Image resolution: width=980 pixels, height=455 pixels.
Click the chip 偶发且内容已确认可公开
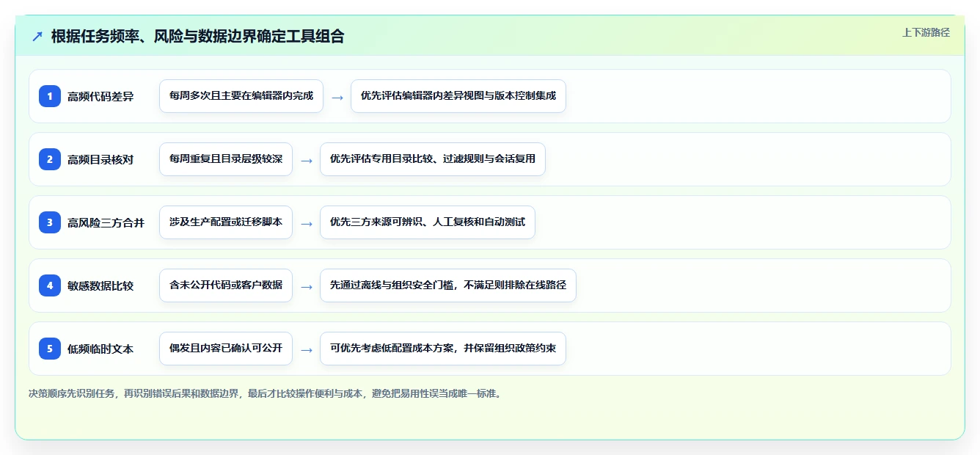click(226, 349)
